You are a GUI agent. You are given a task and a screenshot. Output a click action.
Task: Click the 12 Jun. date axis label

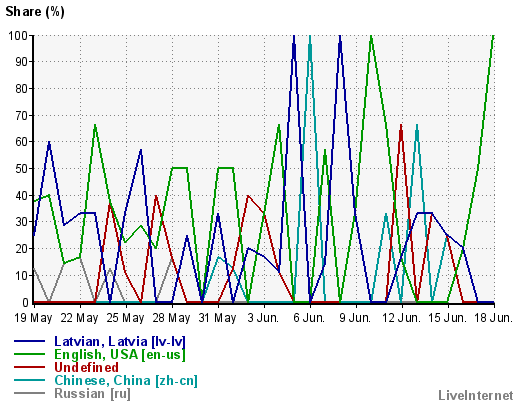(401, 318)
